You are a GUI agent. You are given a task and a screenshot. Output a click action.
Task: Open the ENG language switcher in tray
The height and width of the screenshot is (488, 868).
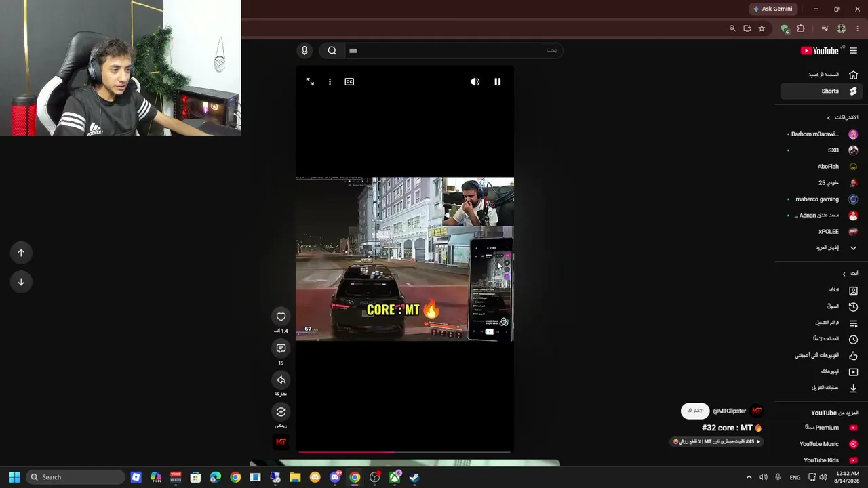[x=795, y=477]
